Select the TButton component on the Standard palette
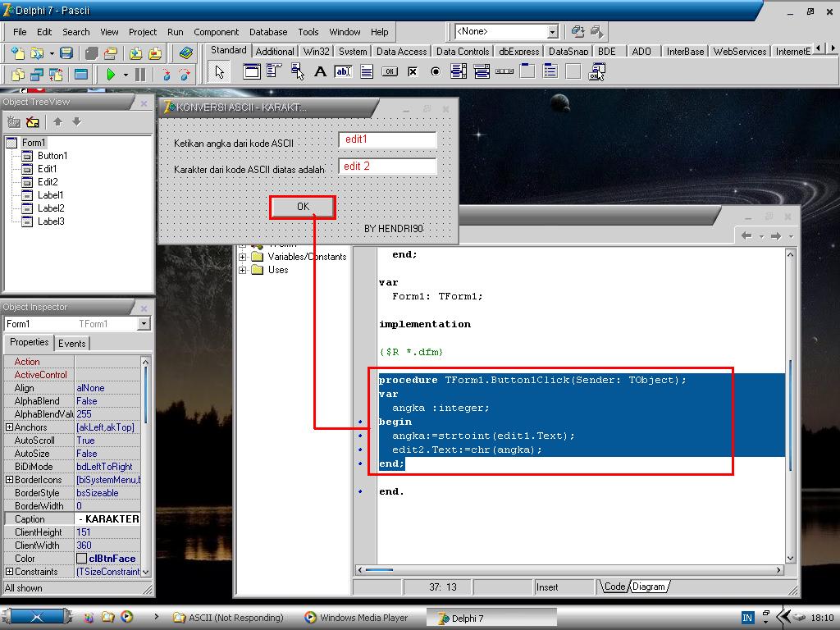The image size is (840, 630). click(390, 72)
